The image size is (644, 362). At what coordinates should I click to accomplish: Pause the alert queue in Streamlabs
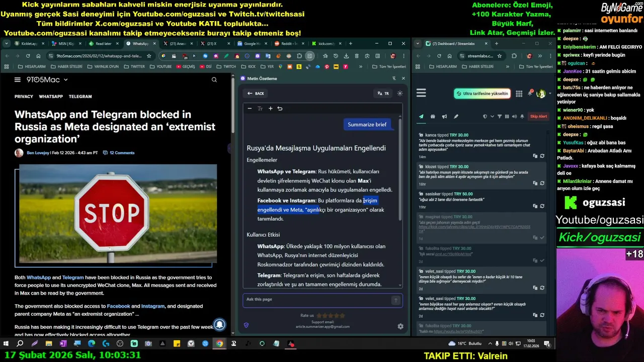tap(507, 117)
